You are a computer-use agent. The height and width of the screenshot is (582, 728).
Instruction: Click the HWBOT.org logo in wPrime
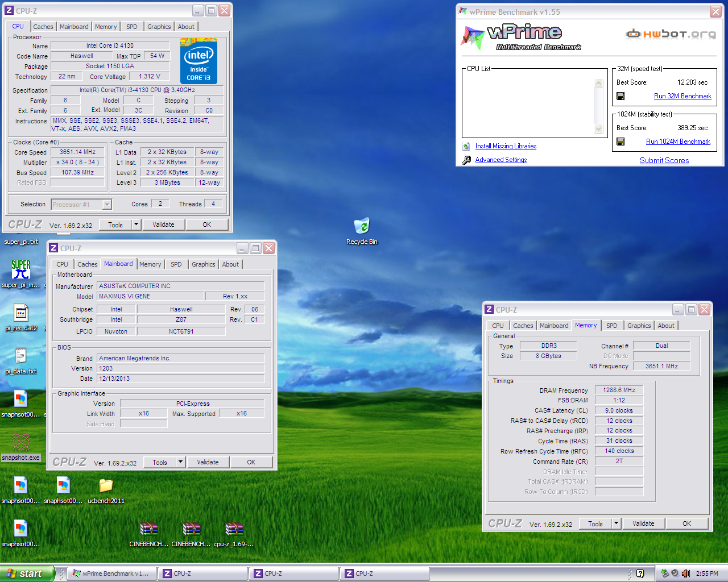coord(671,34)
